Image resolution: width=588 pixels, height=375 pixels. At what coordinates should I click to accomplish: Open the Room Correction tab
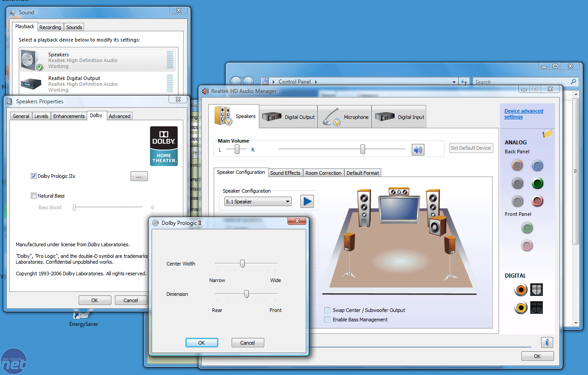tap(324, 173)
